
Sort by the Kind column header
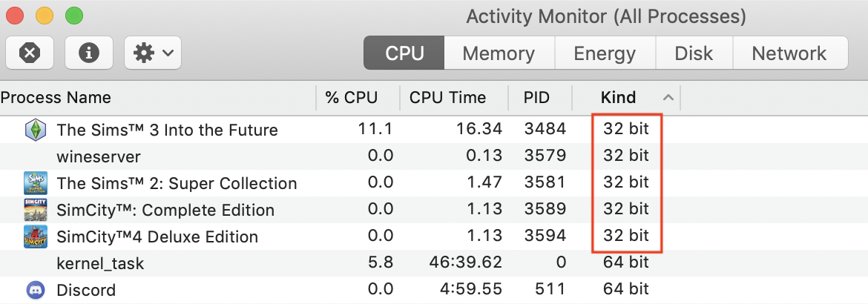click(618, 97)
